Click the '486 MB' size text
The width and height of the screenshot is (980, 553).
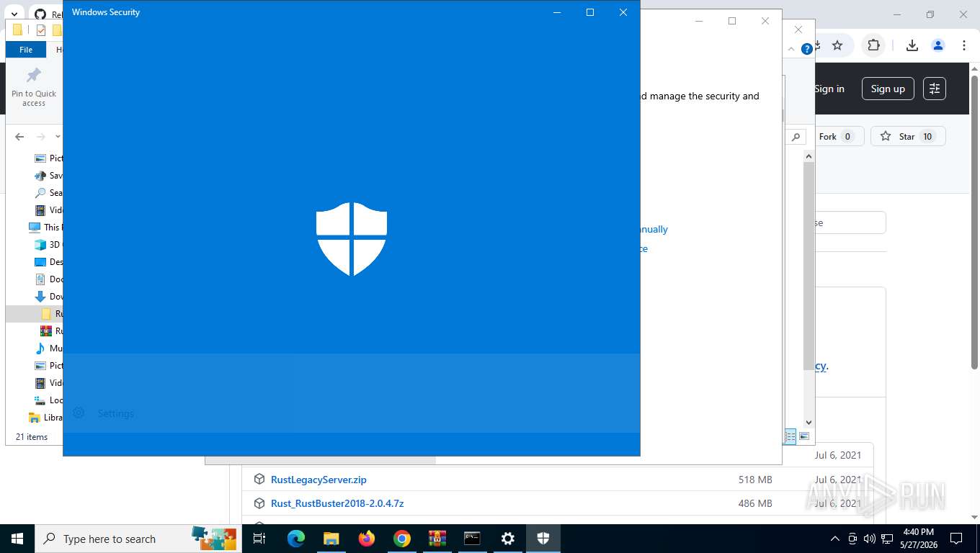755,503
